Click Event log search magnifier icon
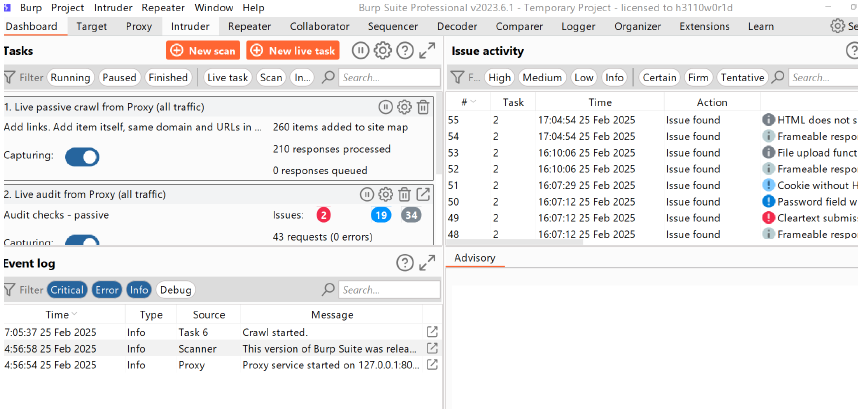The image size is (862, 413). tap(328, 289)
